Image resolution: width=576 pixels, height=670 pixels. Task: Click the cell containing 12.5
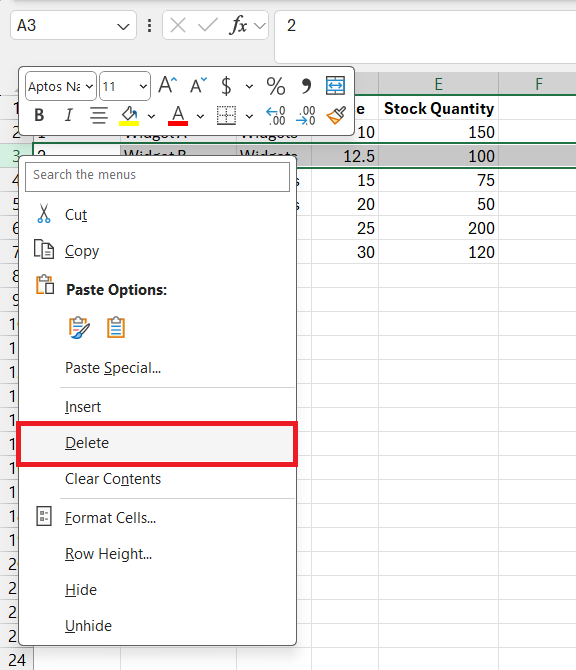click(345, 156)
